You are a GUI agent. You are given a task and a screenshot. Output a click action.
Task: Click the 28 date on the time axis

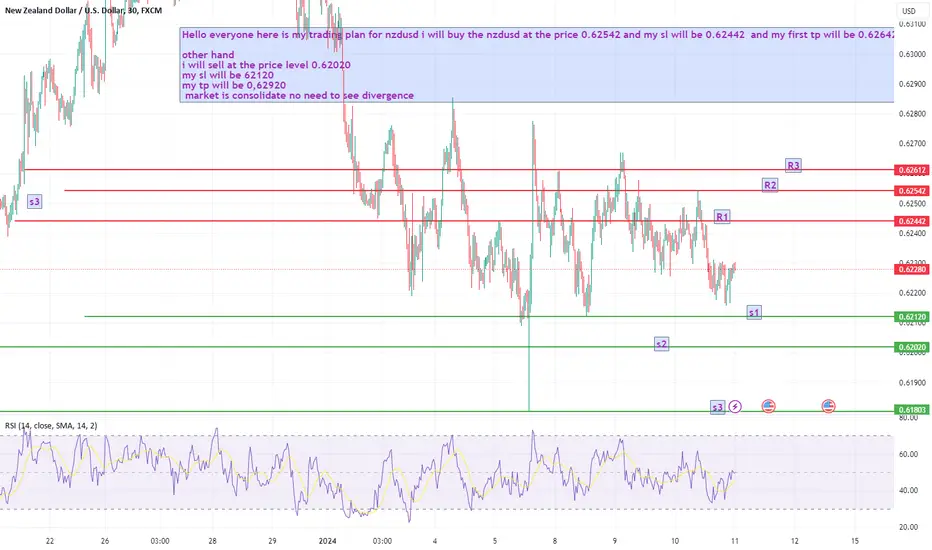point(212,541)
